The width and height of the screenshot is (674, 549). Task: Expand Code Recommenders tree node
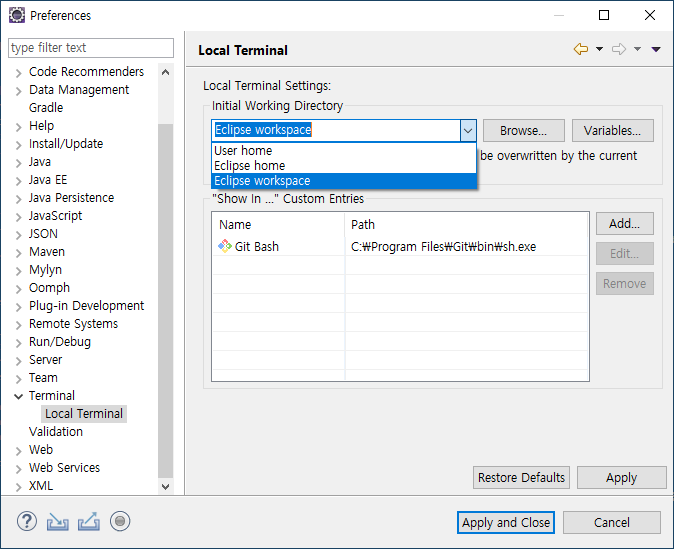[18, 73]
